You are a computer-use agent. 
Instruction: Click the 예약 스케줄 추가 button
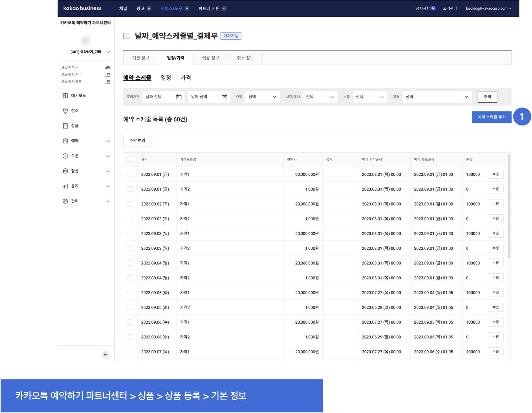click(492, 117)
